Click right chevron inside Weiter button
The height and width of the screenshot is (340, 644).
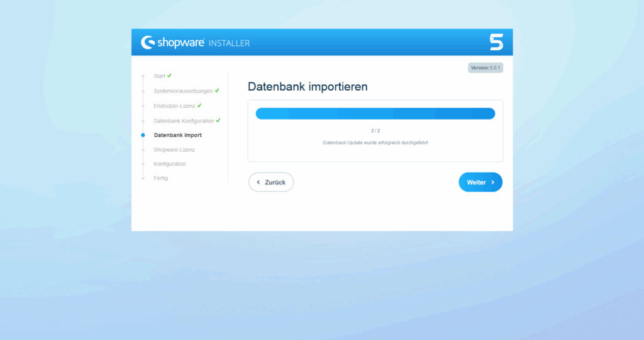pos(492,183)
